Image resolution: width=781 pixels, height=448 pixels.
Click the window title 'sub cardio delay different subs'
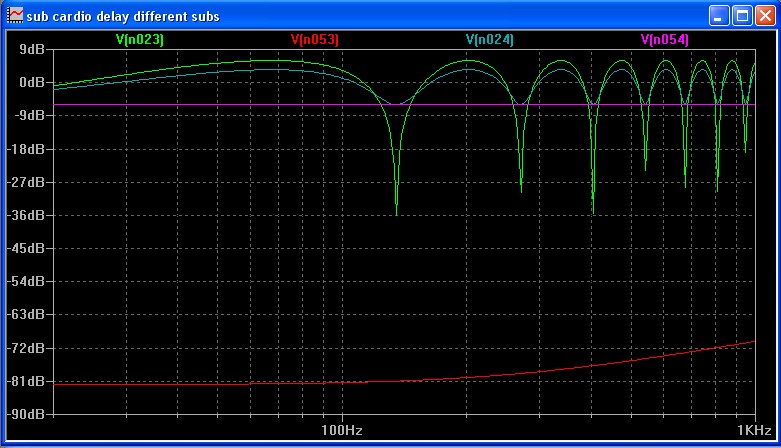[x=123, y=16]
